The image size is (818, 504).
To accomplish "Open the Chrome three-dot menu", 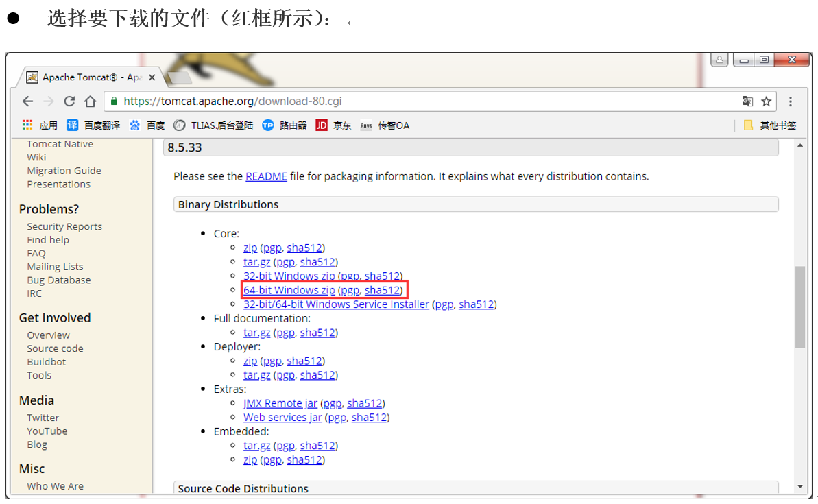I will coord(791,101).
